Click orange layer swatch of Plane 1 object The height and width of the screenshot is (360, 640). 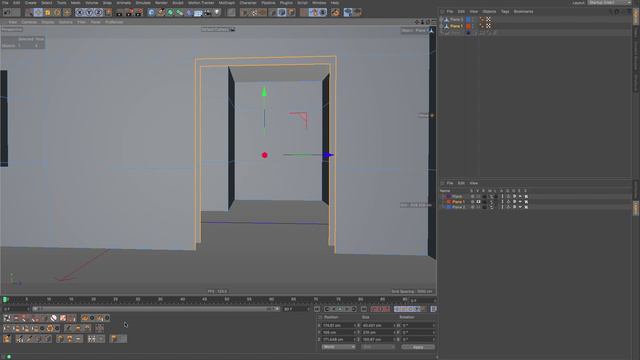(x=469, y=26)
